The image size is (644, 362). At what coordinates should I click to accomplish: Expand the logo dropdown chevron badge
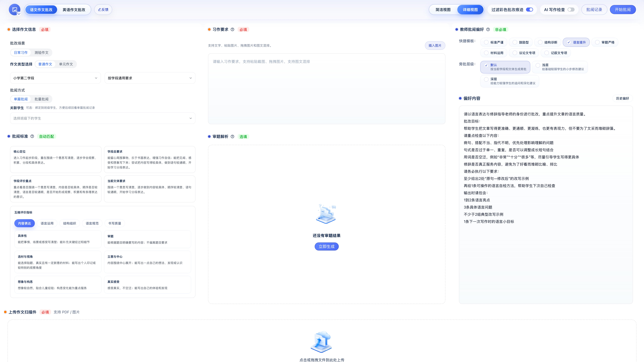pos(19,14)
